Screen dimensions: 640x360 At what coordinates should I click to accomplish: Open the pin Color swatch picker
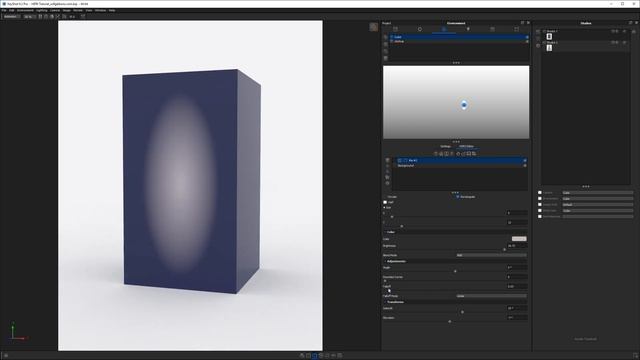[x=519, y=239]
